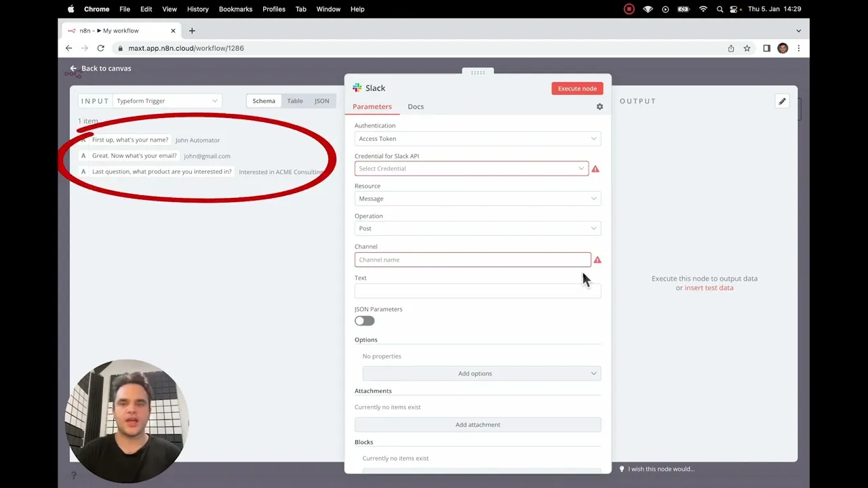Click the Channel name input field
This screenshot has height=488, width=868.
coord(473,260)
